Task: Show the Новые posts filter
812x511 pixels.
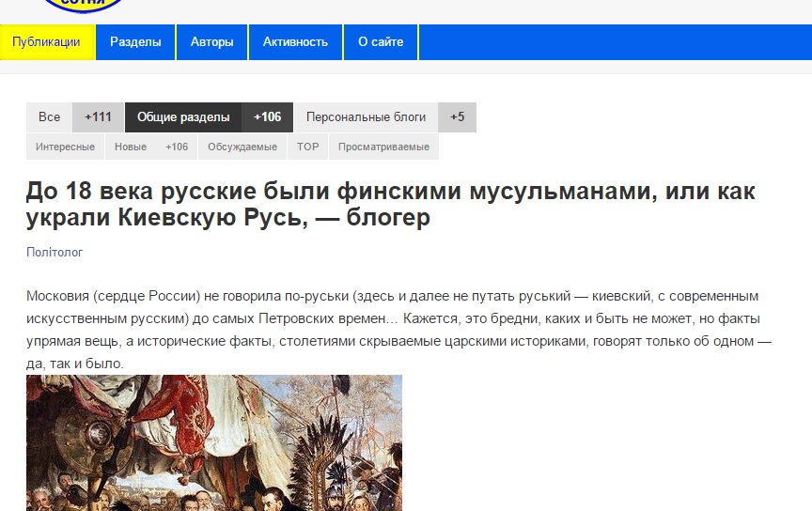Action: tap(131, 147)
